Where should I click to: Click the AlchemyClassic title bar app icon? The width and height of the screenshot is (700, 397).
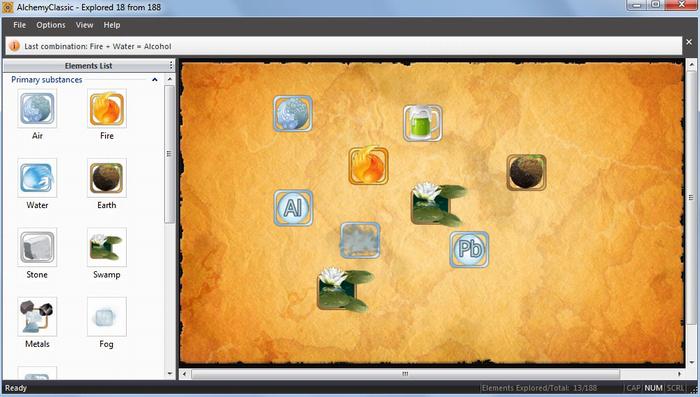(8, 7)
